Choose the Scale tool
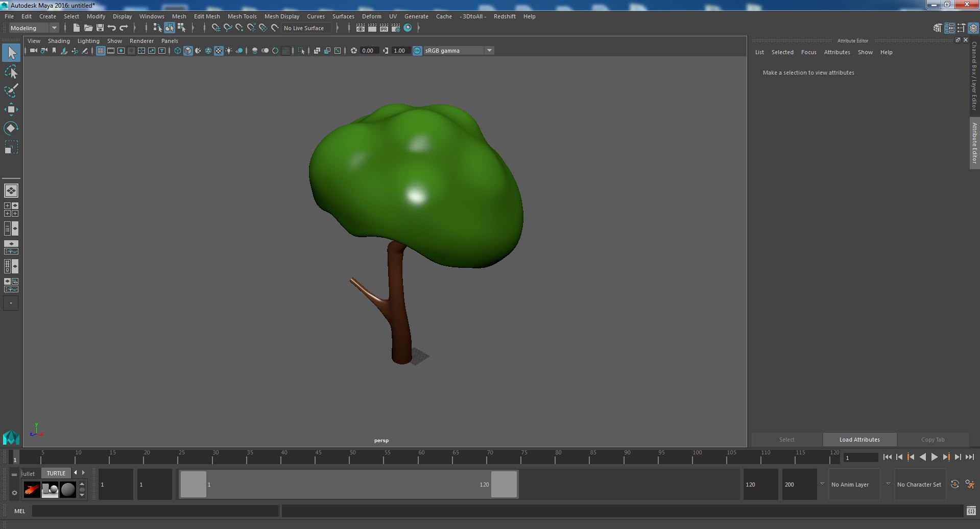The image size is (980, 529). point(11,147)
